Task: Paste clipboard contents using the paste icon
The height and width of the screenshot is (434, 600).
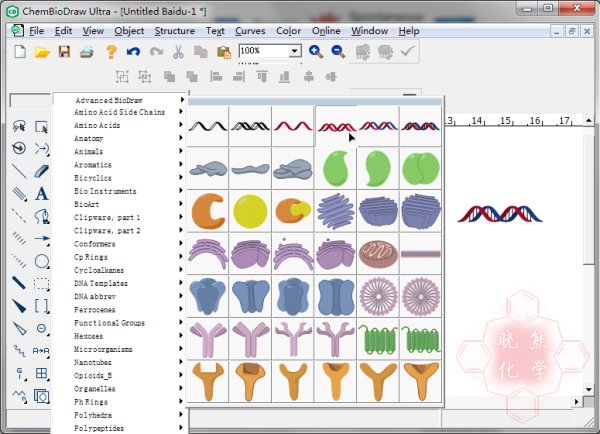Action: (223, 52)
